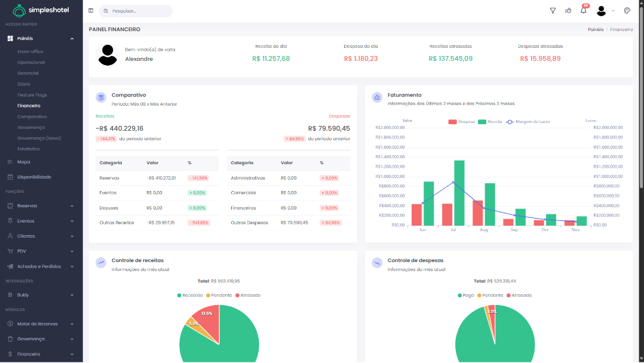Toggle Atrasado in receitas pie legend
The height and width of the screenshot is (363, 644).
pos(248,296)
